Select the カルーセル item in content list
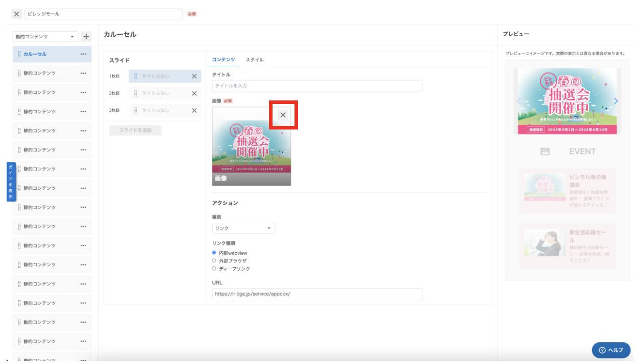The width and height of the screenshot is (640, 364). pyautogui.click(x=52, y=54)
